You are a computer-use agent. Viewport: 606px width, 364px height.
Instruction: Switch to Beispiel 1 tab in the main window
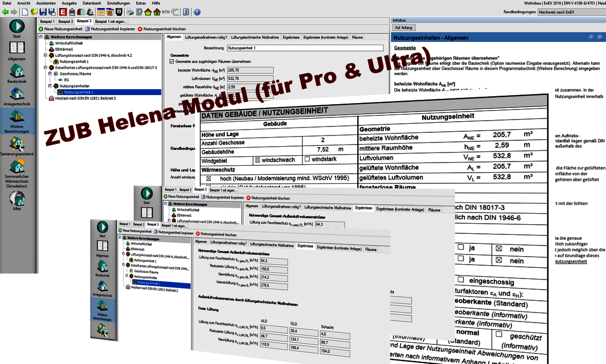[47, 22]
